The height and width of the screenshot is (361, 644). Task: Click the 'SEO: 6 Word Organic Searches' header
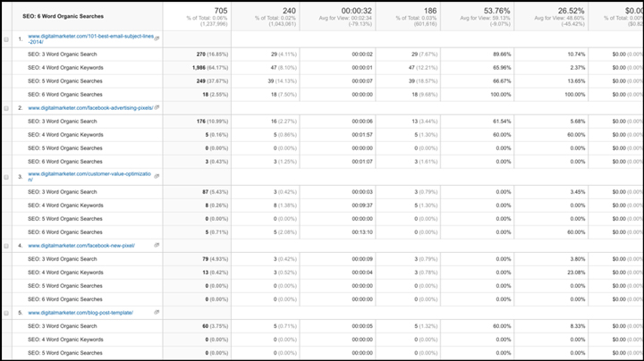click(x=64, y=16)
